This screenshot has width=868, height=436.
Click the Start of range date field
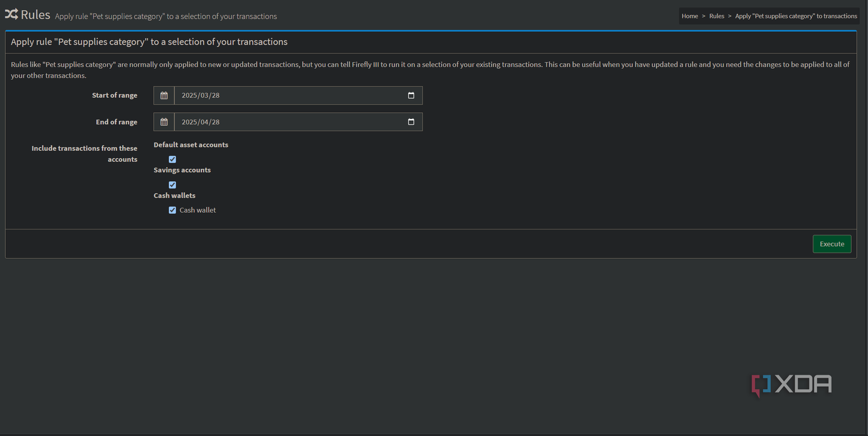click(298, 95)
